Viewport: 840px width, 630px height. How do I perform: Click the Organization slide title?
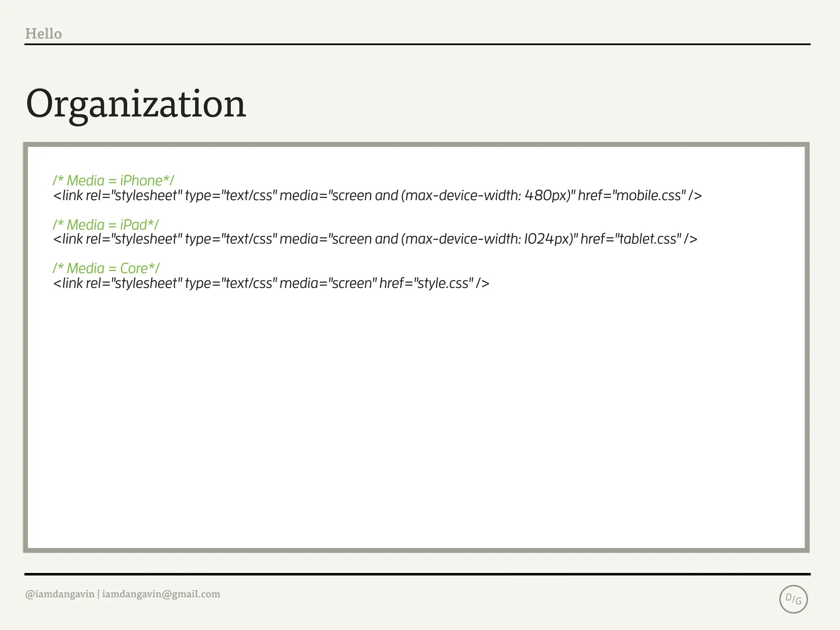pyautogui.click(x=136, y=104)
